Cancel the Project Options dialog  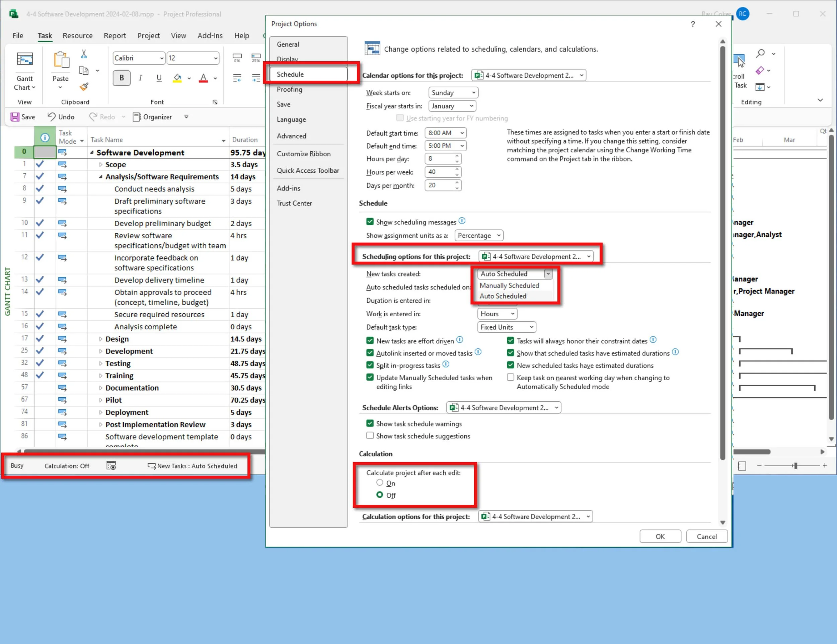[707, 536]
